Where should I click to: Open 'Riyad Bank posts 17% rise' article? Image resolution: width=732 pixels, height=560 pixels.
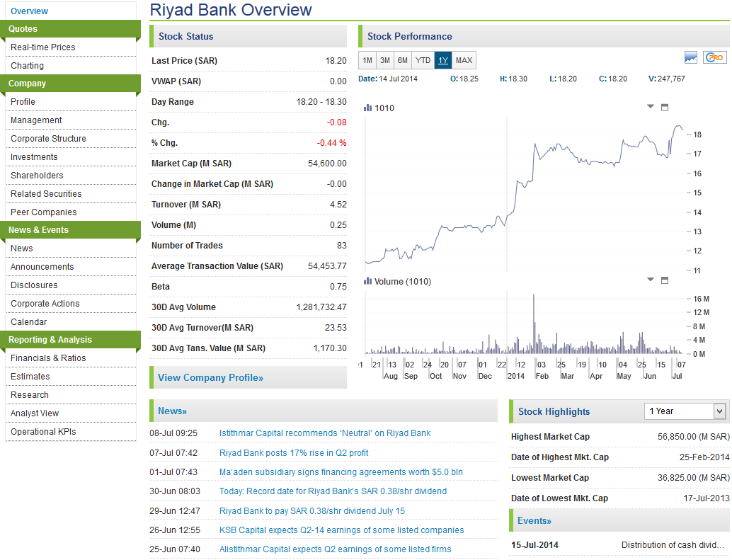(294, 452)
